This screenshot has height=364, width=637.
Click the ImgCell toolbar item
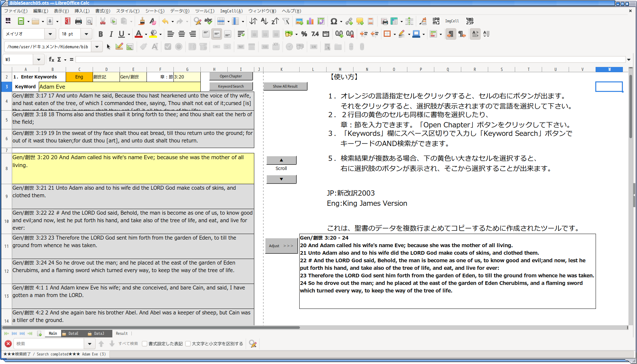pos(452,21)
